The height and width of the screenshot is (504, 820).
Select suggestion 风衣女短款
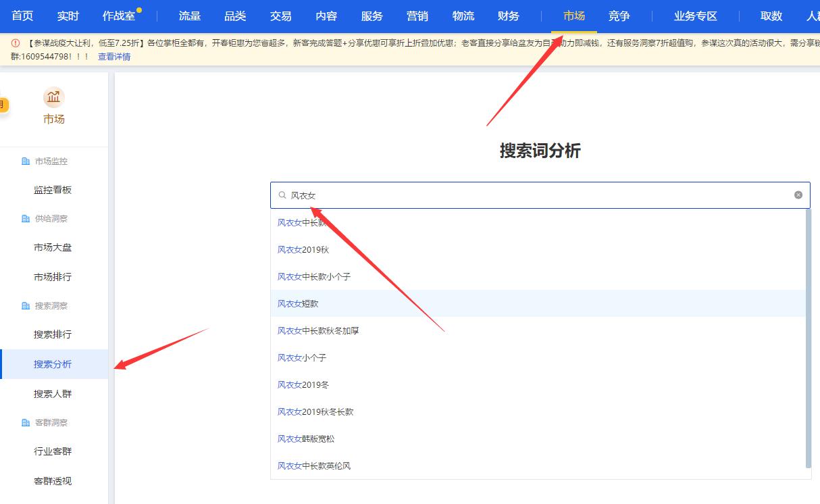point(298,303)
